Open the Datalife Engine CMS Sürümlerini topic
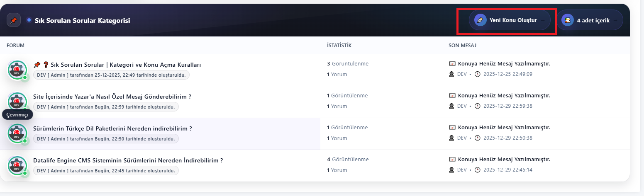 pos(128,160)
